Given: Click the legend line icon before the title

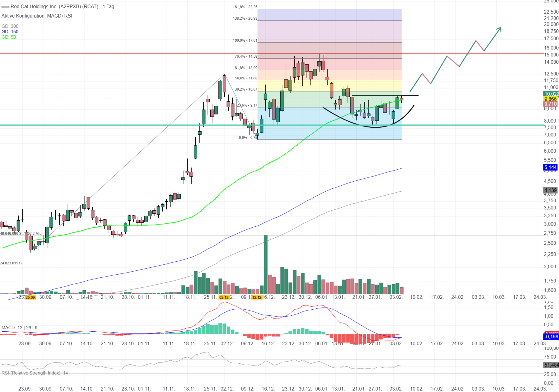Looking at the screenshot, I should pyautogui.click(x=5, y=7).
